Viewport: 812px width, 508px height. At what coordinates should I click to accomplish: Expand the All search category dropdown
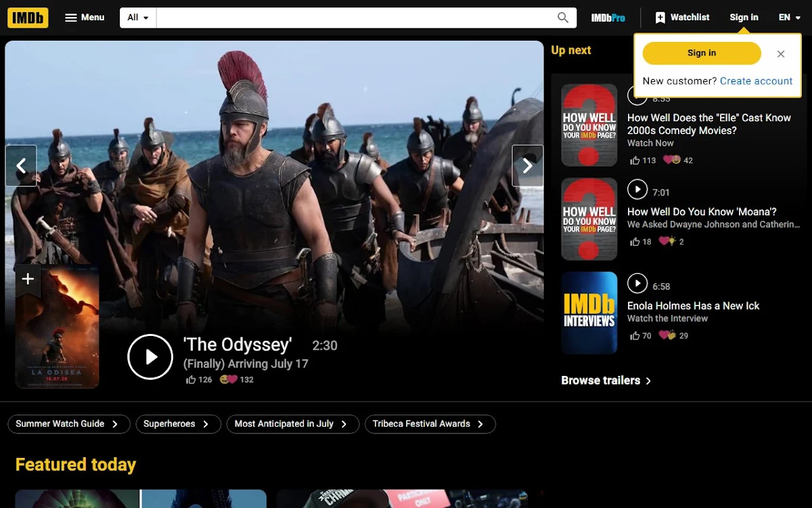[x=138, y=18]
